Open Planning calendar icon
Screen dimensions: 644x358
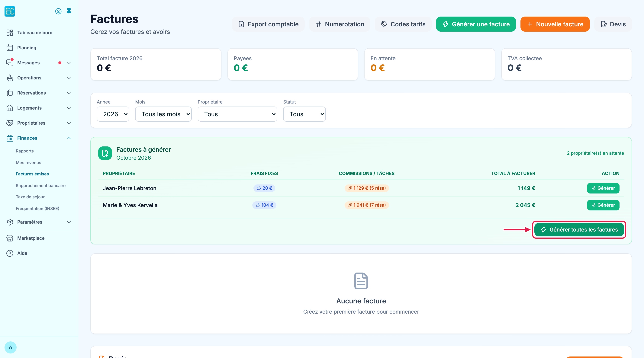[x=10, y=48]
